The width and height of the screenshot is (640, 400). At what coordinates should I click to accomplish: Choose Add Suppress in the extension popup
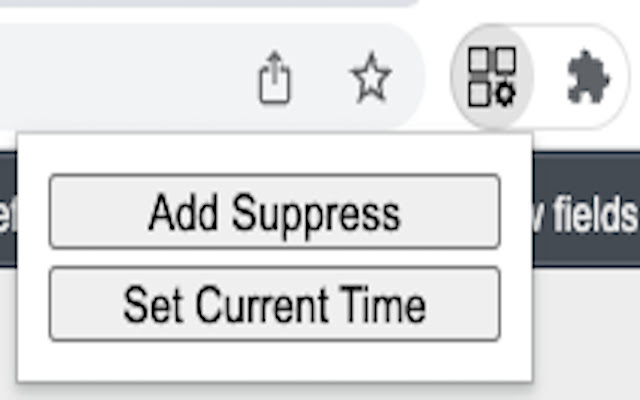click(274, 212)
